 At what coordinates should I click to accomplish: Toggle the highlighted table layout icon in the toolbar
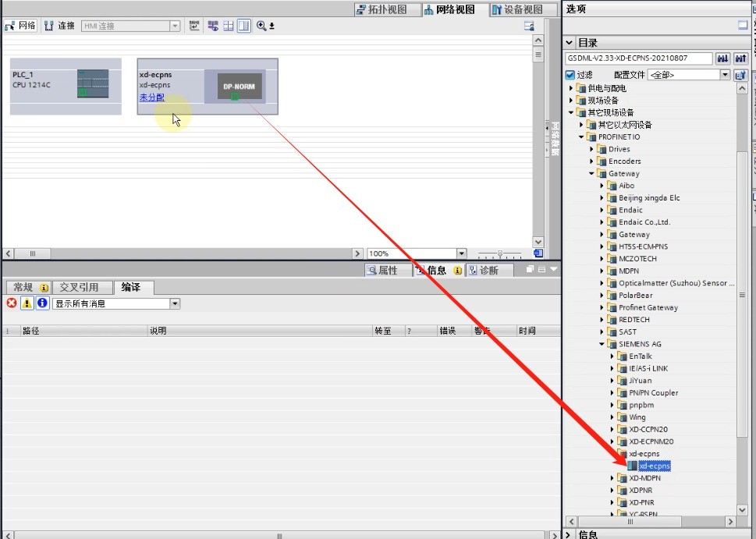pos(244,26)
